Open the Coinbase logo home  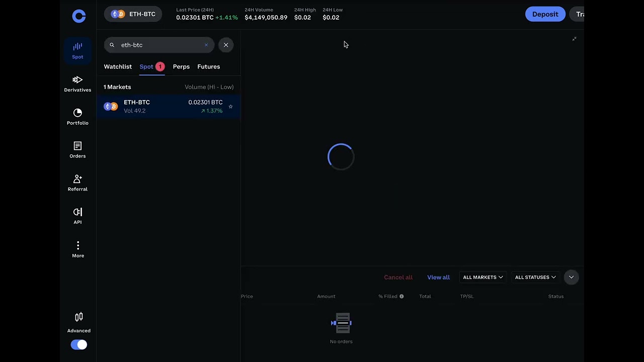[79, 16]
